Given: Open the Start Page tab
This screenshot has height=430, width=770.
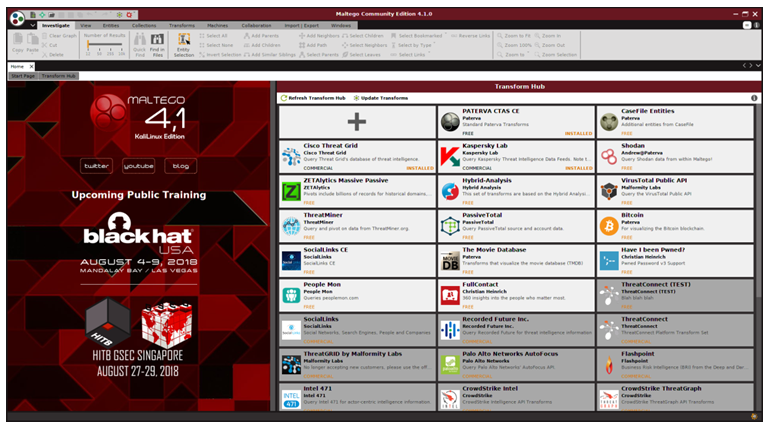Looking at the screenshot, I should [x=22, y=76].
